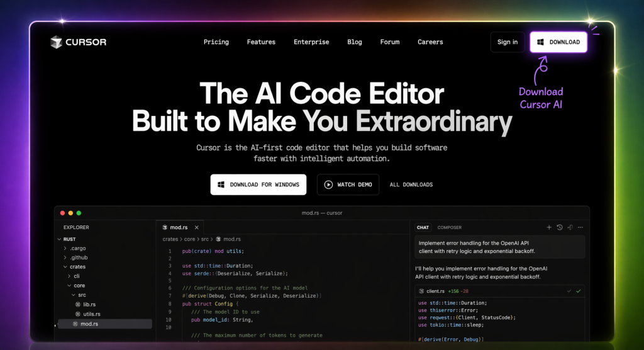Click the 'mod.rs — cursor' window title
This screenshot has width=644, height=350.
(322, 213)
